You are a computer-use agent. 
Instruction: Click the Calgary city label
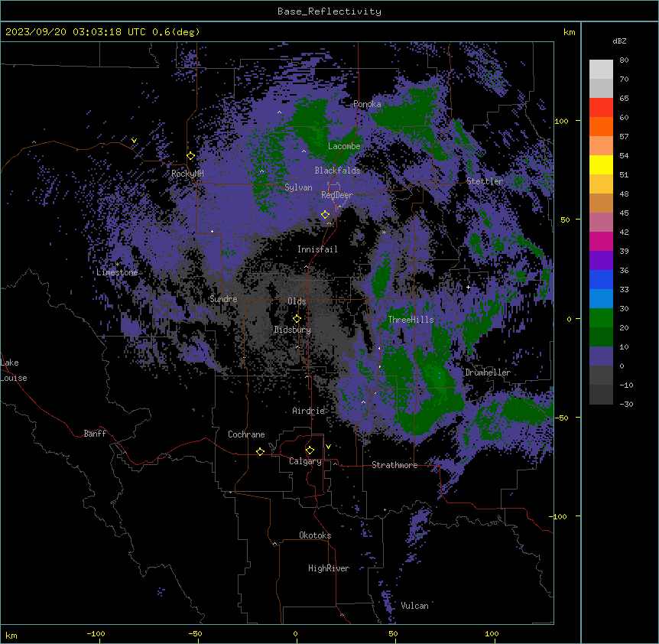point(305,461)
